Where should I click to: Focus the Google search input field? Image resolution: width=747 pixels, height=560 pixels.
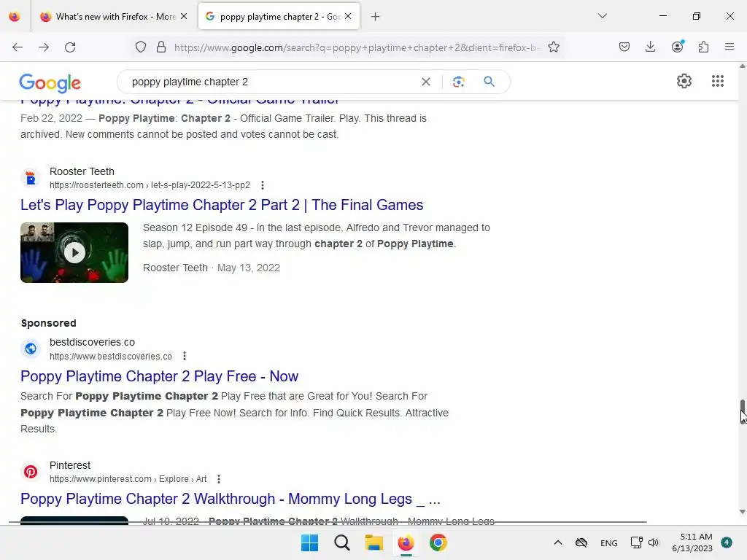point(271,82)
